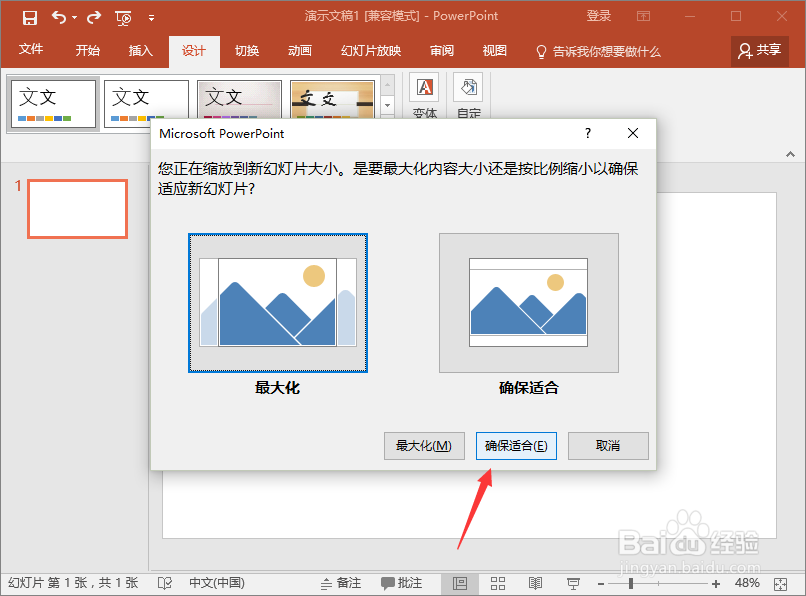Switch to Reading view icon

pos(535,584)
